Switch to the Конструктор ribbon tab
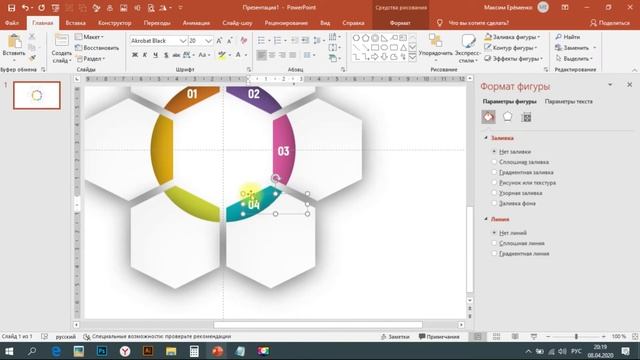This screenshot has height=360, width=640. (115, 23)
